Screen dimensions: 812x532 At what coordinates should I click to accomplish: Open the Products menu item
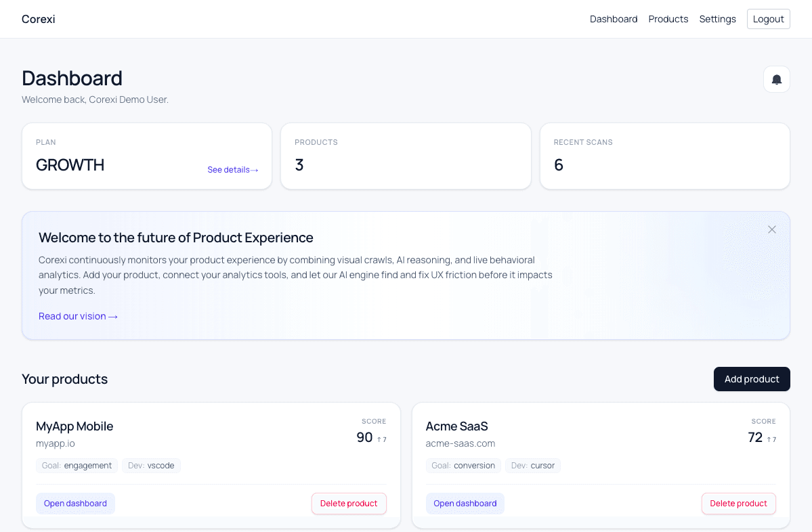668,19
